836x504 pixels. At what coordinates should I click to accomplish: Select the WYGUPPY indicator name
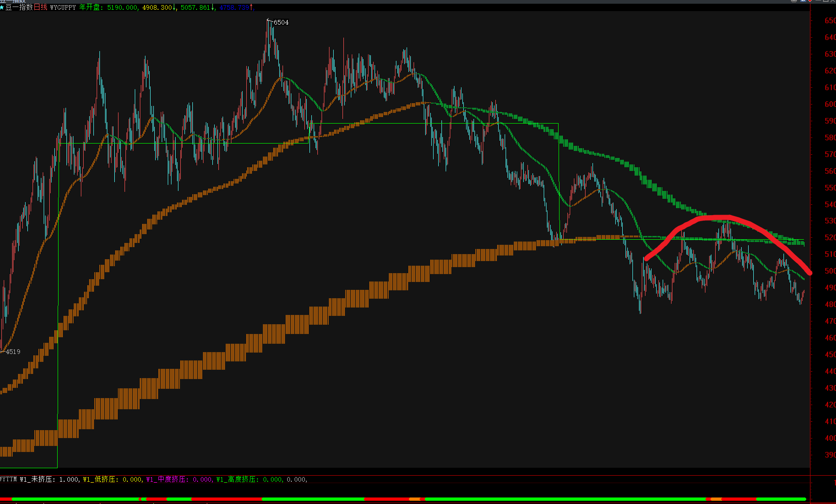pos(63,8)
